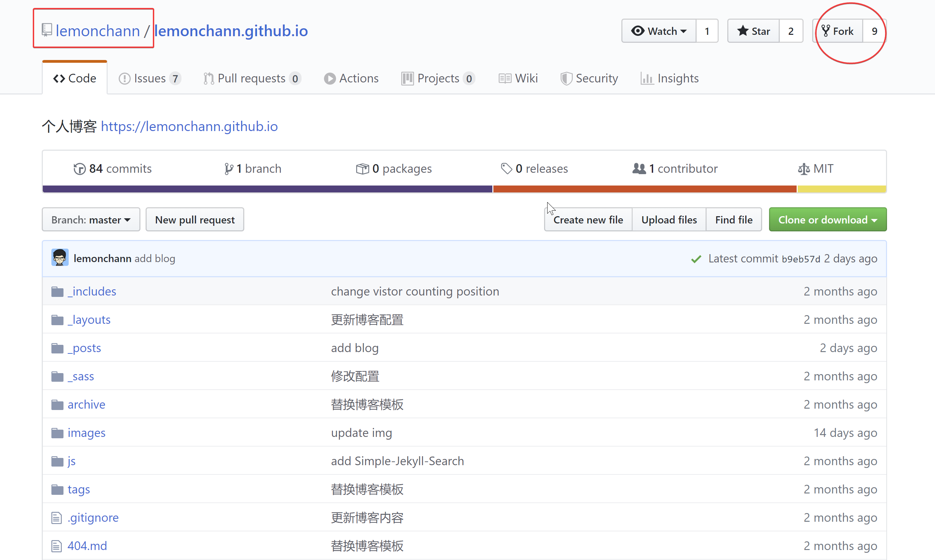Click Find file button
Image resolution: width=935 pixels, height=560 pixels.
click(734, 220)
